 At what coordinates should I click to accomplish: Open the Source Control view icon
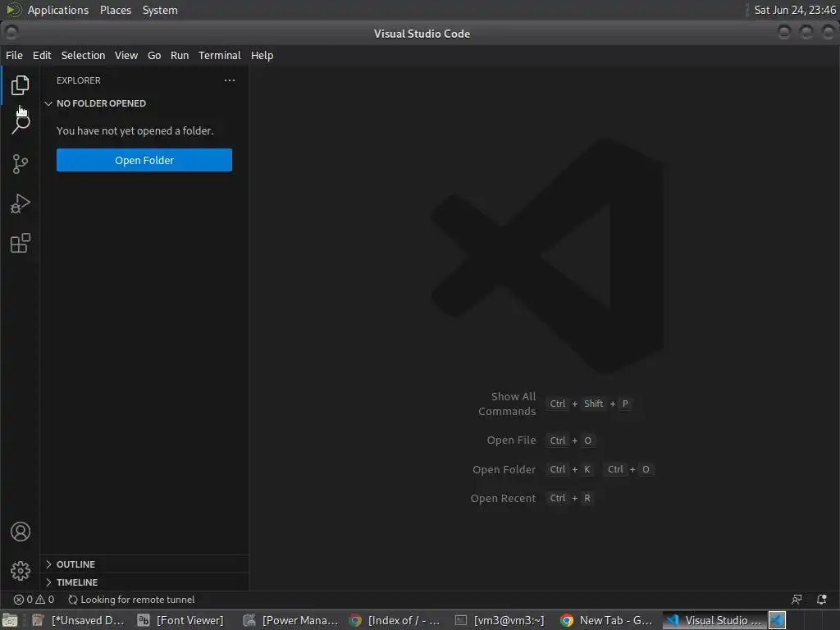(x=20, y=164)
